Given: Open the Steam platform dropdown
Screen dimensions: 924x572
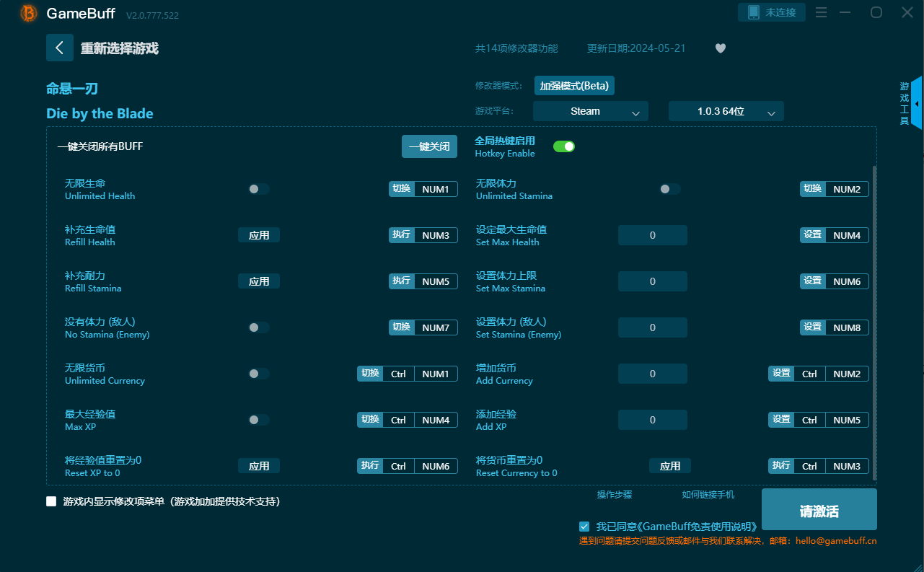Looking at the screenshot, I should coord(591,111).
